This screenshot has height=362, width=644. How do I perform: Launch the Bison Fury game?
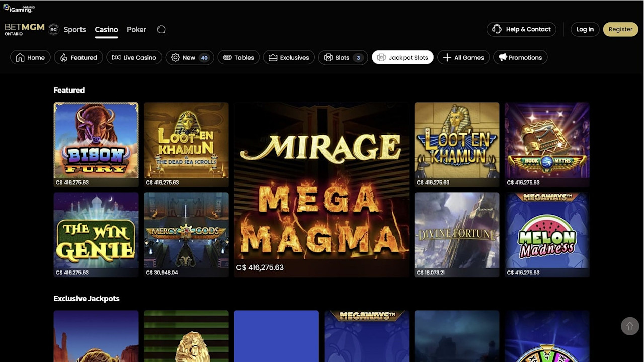pos(96,144)
